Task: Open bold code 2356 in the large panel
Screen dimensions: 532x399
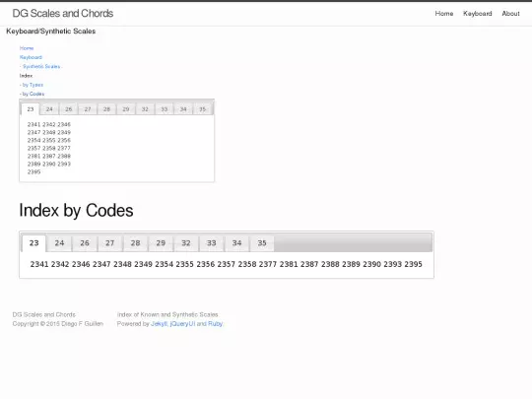Action: [x=206, y=264]
